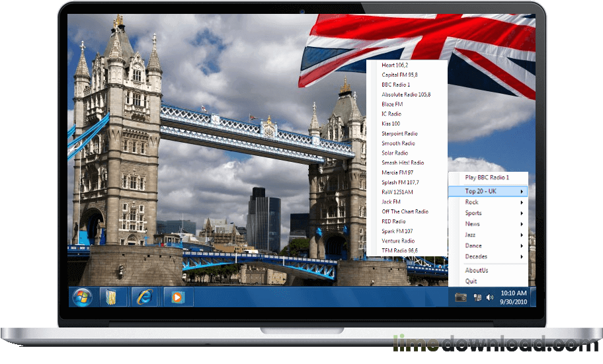Expand arrow next to Top 20 - UK
The width and height of the screenshot is (603, 364).
coord(522,192)
